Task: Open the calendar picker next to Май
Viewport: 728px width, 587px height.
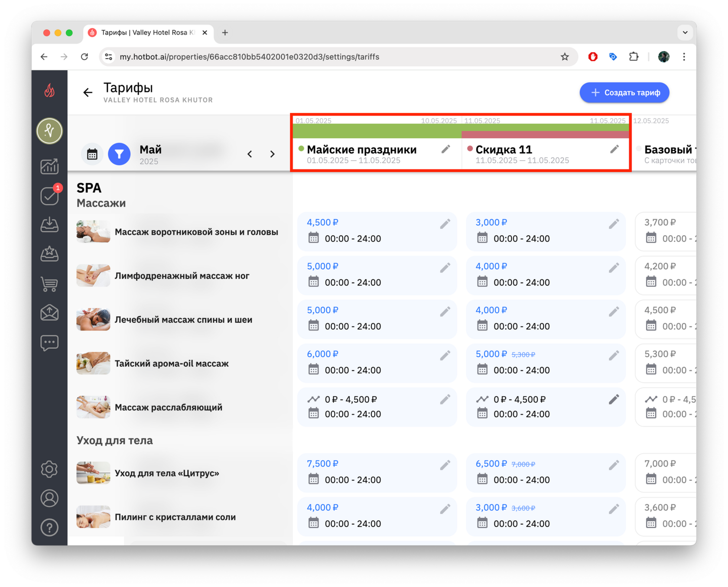Action: pyautogui.click(x=92, y=154)
